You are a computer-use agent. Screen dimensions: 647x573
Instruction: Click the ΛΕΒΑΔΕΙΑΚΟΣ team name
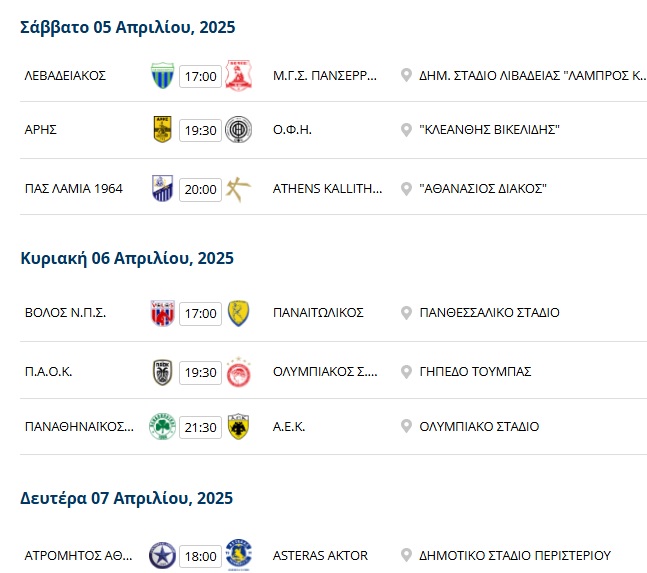coord(65,76)
